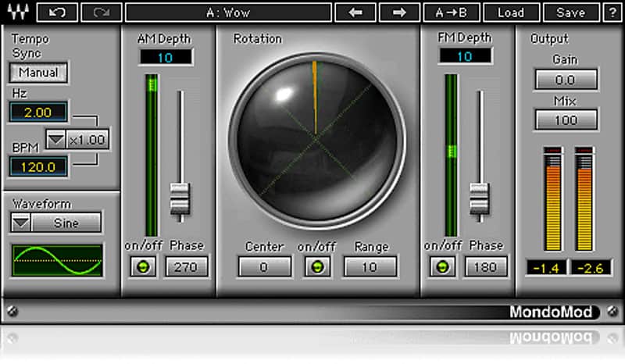Viewport: 625px width, 364px height.
Task: Click the Rotation sphere display
Action: point(316,140)
